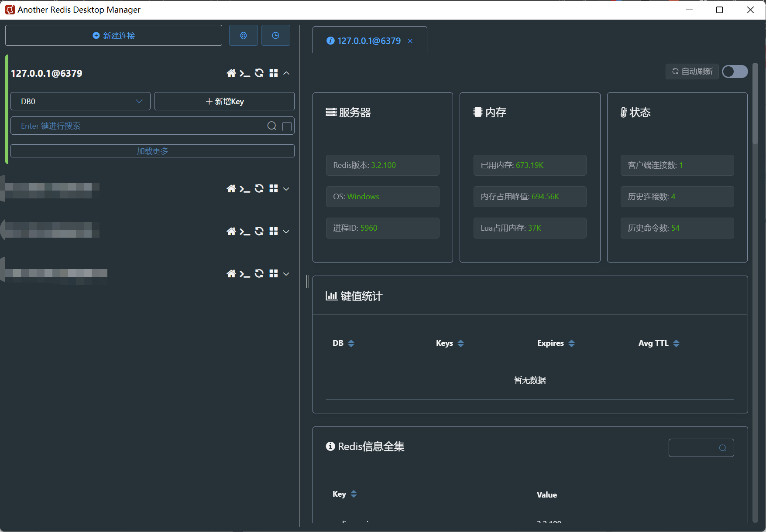This screenshot has width=766, height=532.
Task: Open console of third connection
Action: (x=245, y=231)
